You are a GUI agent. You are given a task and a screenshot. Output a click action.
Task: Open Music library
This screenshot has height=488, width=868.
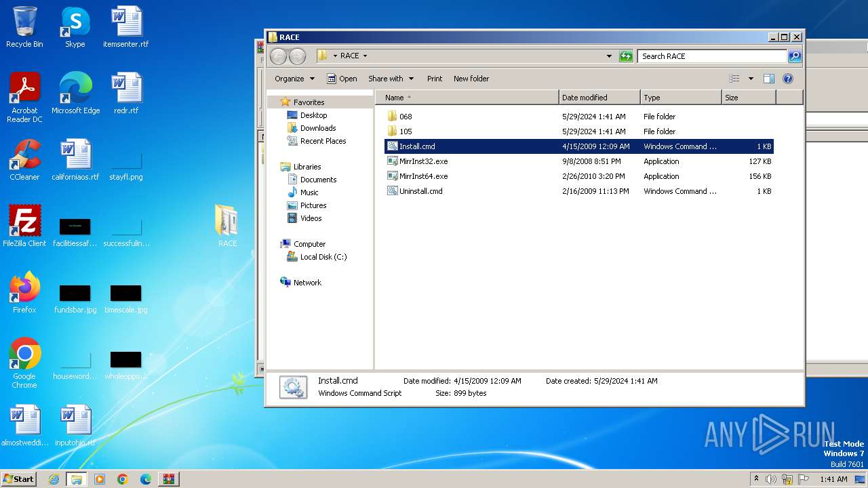click(309, 192)
